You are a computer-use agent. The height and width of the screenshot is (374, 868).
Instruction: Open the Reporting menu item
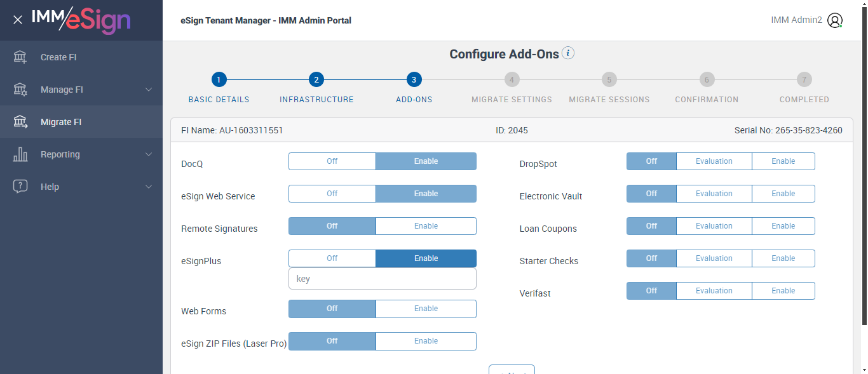pos(81,154)
